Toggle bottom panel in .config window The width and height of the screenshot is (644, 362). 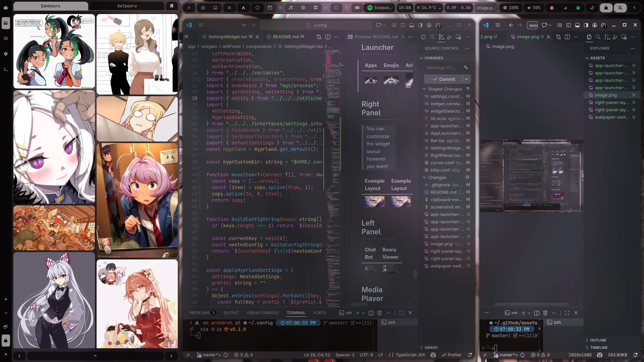point(412,25)
